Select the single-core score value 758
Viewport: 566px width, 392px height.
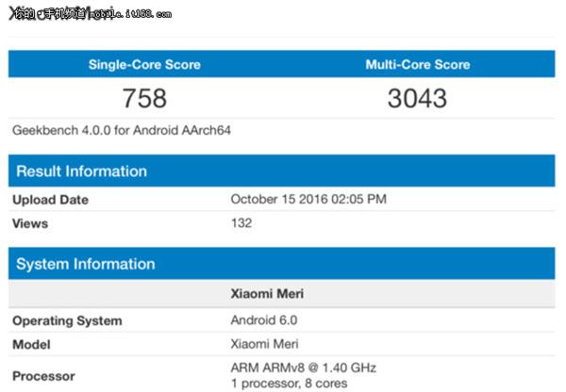[144, 98]
